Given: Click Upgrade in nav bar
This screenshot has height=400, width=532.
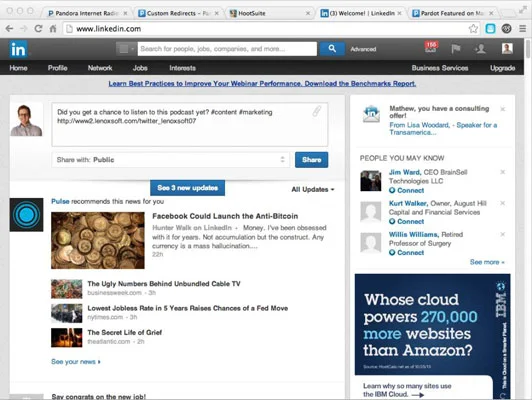Looking at the screenshot, I should (x=502, y=68).
